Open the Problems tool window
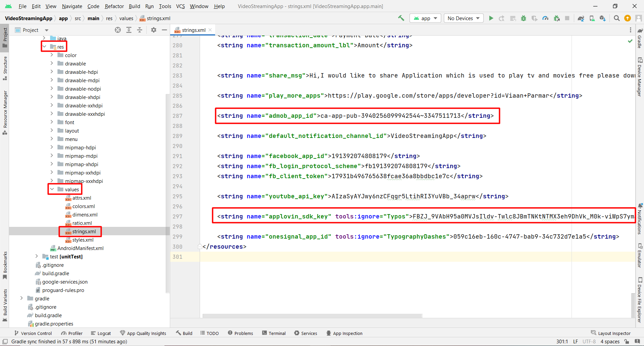Viewport: 644px width, 346px height. point(240,333)
